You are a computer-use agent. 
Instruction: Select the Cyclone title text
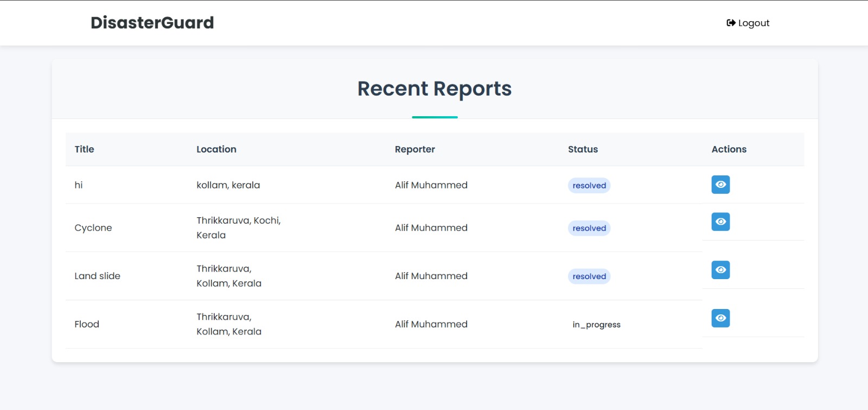tap(93, 228)
